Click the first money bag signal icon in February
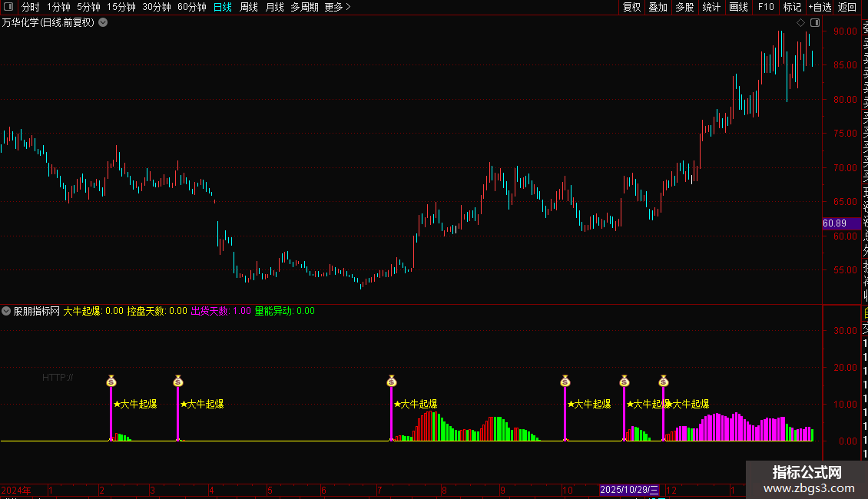This screenshot has width=868, height=499. coord(111,381)
